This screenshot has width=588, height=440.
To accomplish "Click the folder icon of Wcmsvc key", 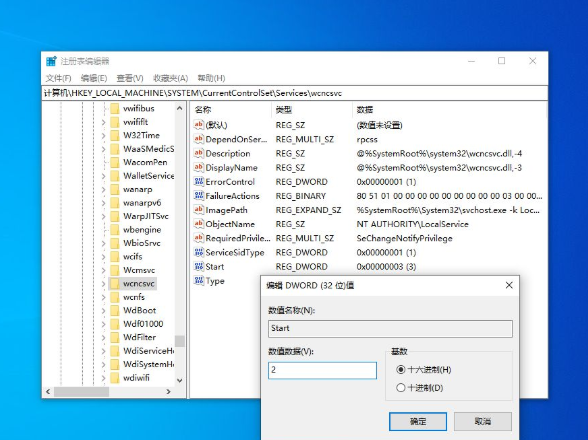I will (x=115, y=270).
